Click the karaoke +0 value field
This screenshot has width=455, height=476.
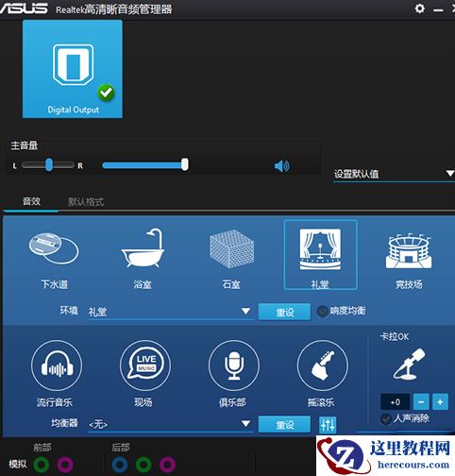coord(396,401)
